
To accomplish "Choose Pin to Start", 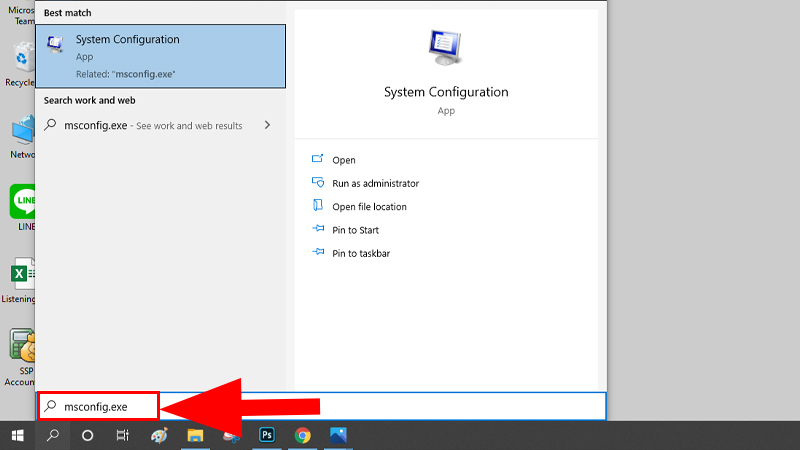I will tap(356, 230).
